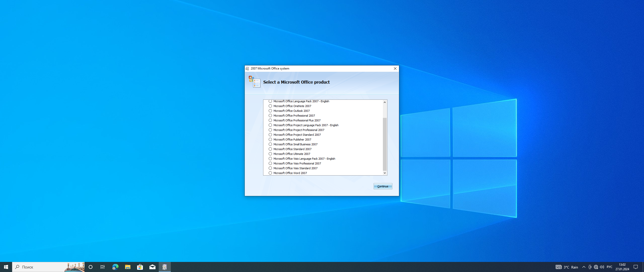Show hidden system tray icons

(x=584, y=267)
